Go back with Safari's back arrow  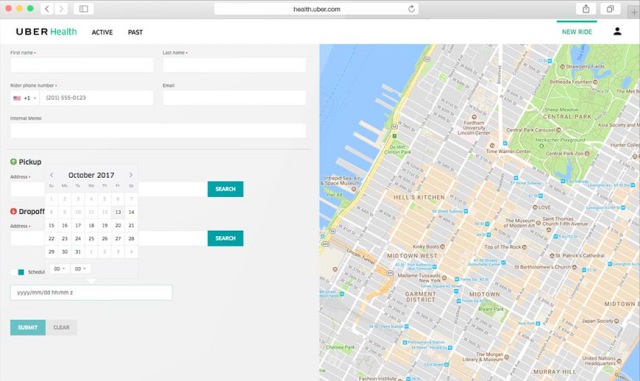pyautogui.click(x=47, y=9)
